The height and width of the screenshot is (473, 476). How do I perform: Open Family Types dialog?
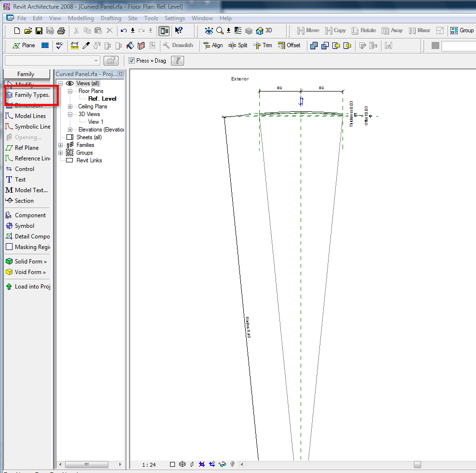click(x=32, y=95)
